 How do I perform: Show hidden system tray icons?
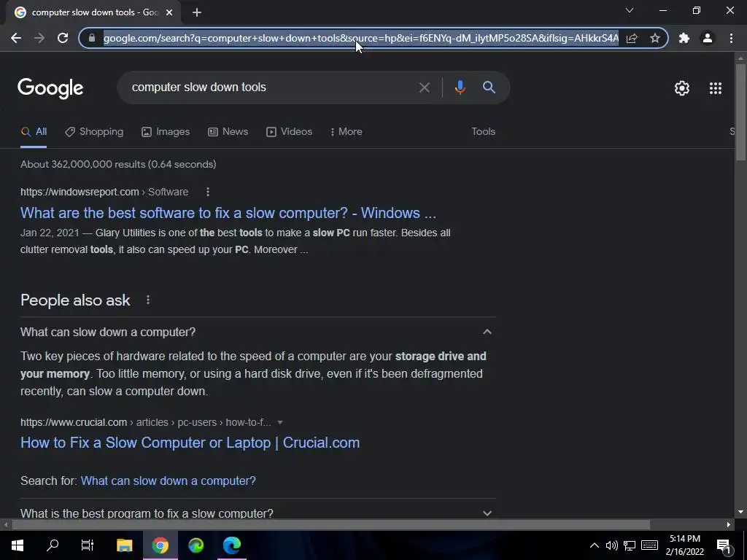click(595, 545)
